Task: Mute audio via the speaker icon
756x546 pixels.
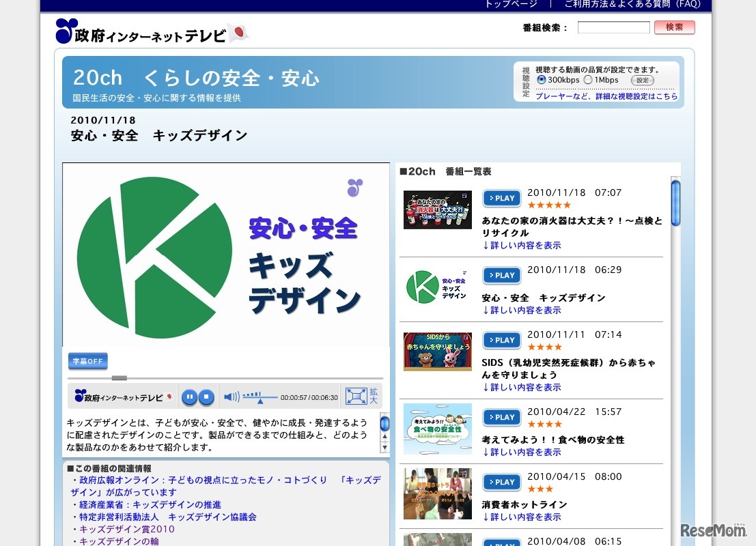Action: 231,397
